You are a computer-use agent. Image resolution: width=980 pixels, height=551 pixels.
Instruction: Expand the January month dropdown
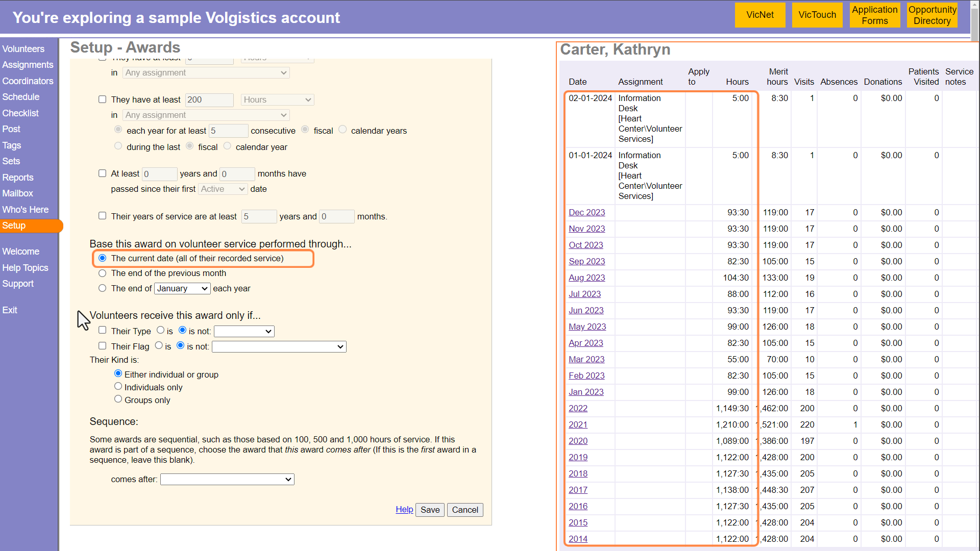[182, 289]
